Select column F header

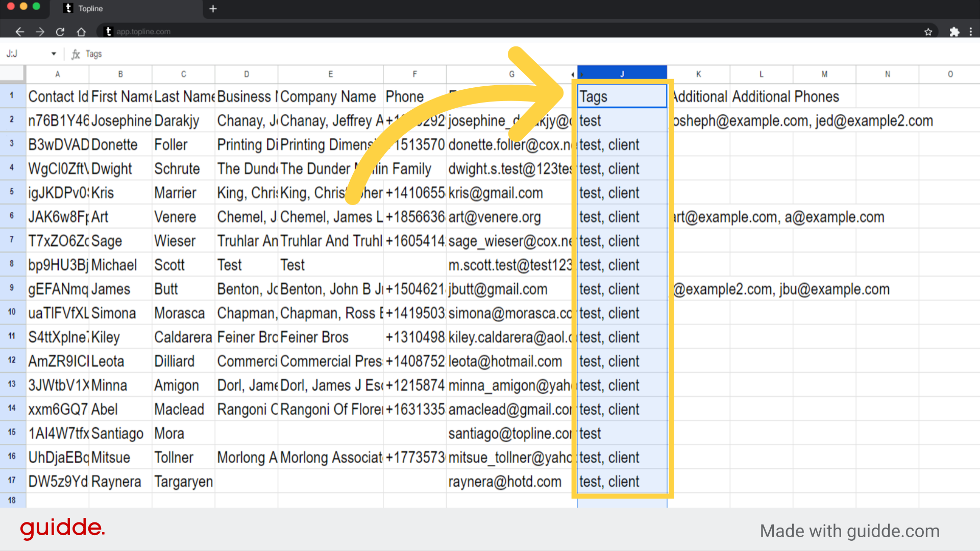[415, 74]
